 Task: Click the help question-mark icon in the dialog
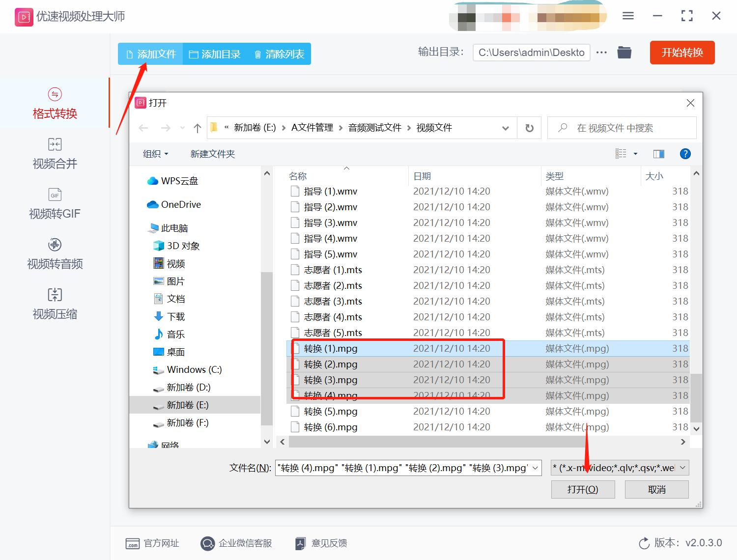coord(685,153)
